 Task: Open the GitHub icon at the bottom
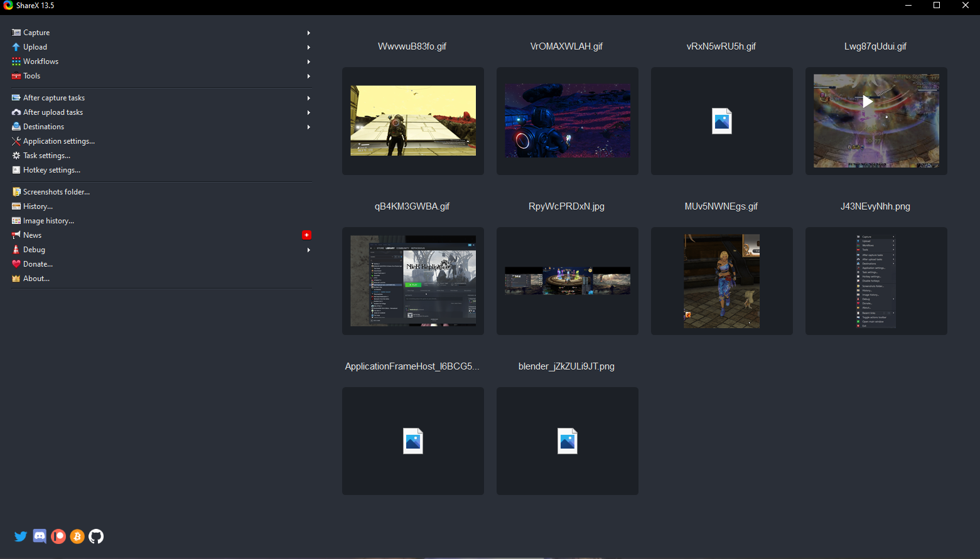(x=96, y=536)
